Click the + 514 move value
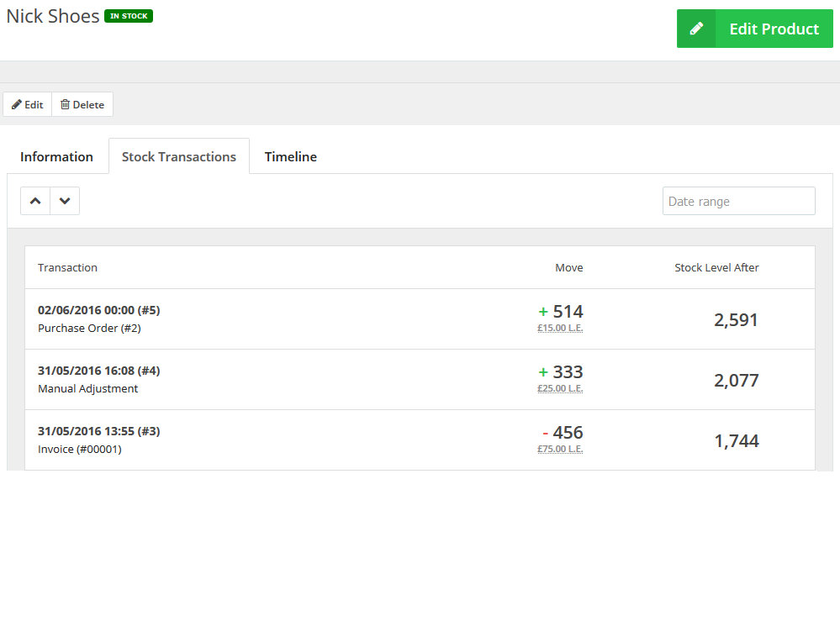 [x=560, y=311]
